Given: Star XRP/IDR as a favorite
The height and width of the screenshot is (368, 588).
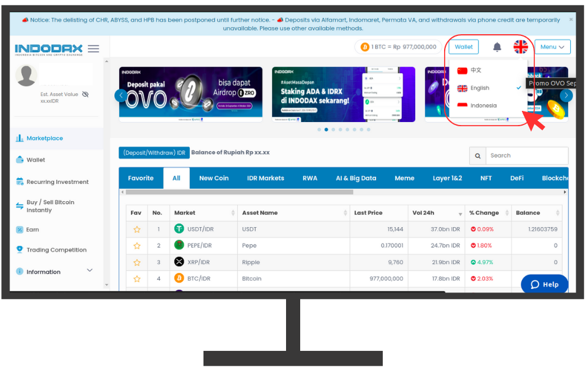Looking at the screenshot, I should (x=137, y=262).
